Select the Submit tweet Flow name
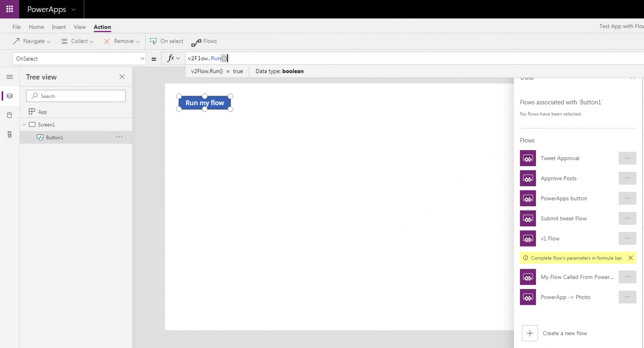The height and width of the screenshot is (348, 644). click(563, 218)
